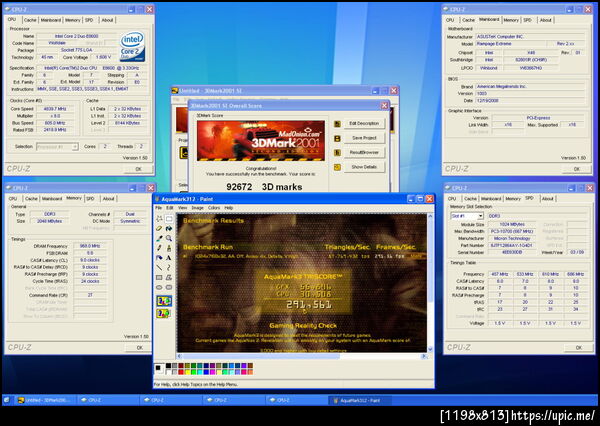Screen dimensions: 600x426
Task: Click the Micron Technology manufacturer field
Action: pos(512,238)
